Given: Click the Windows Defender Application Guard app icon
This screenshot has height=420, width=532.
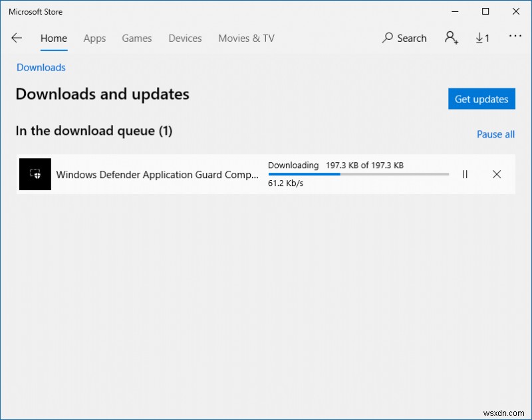Looking at the screenshot, I should pos(35,174).
